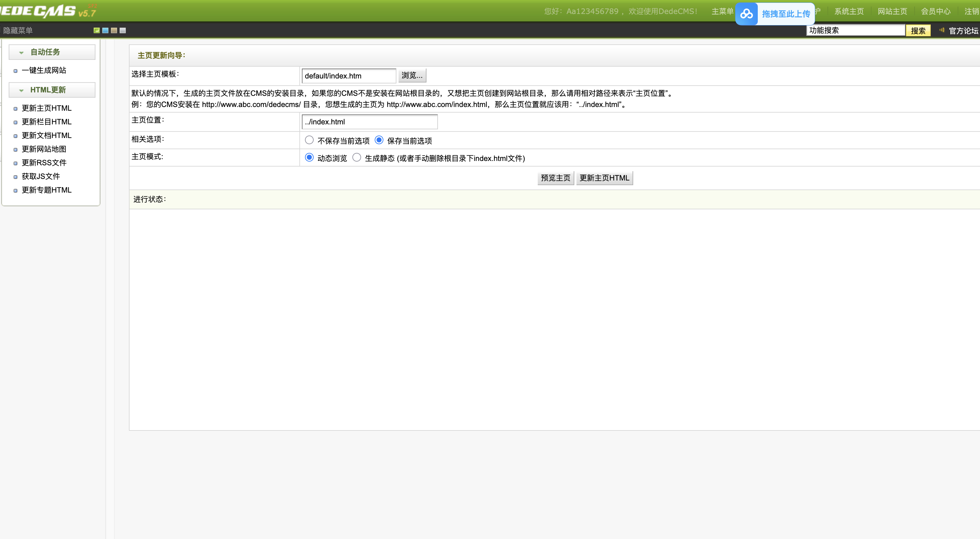Viewport: 980px width, 539px height.
Task: Click the bullet icon beside 一键生成网站
Action: (15, 71)
